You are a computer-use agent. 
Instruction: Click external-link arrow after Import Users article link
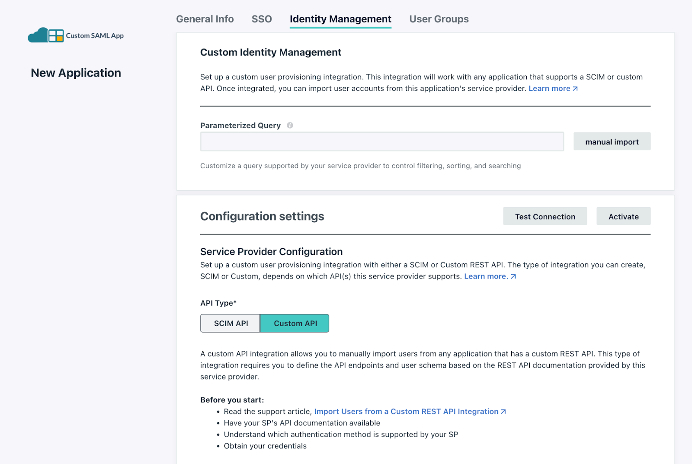coord(503,411)
